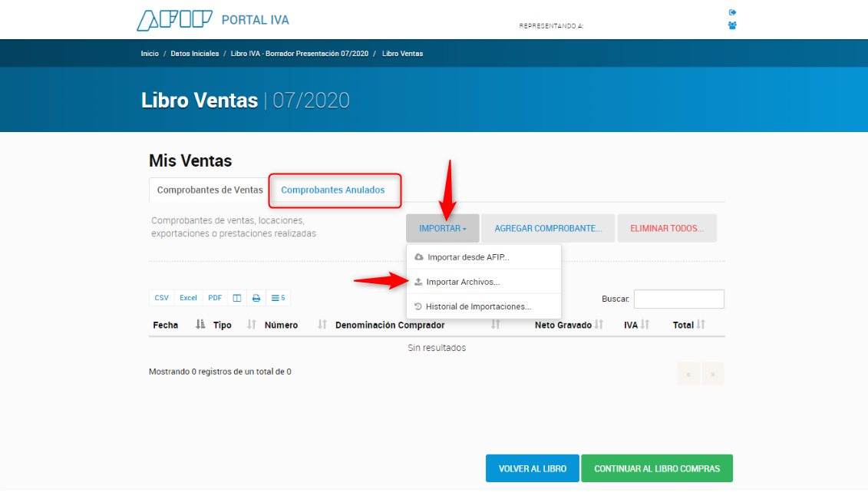Select Importar Archivos from menu
Viewport: 868px width, 496px height.
pyautogui.click(x=463, y=282)
